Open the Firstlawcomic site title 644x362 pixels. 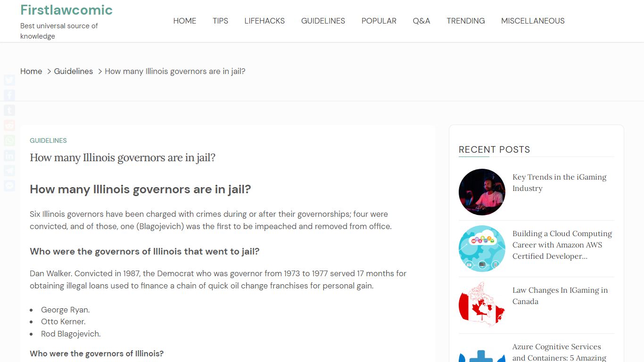[66, 10]
